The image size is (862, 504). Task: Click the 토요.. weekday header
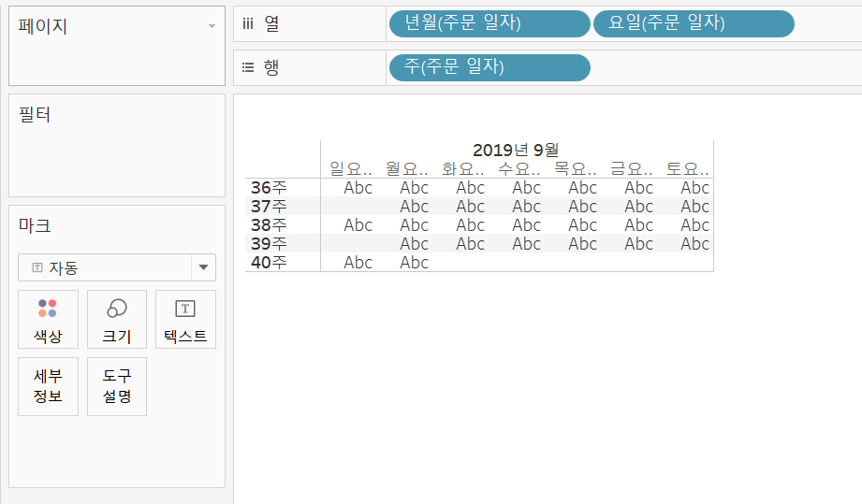click(x=687, y=168)
